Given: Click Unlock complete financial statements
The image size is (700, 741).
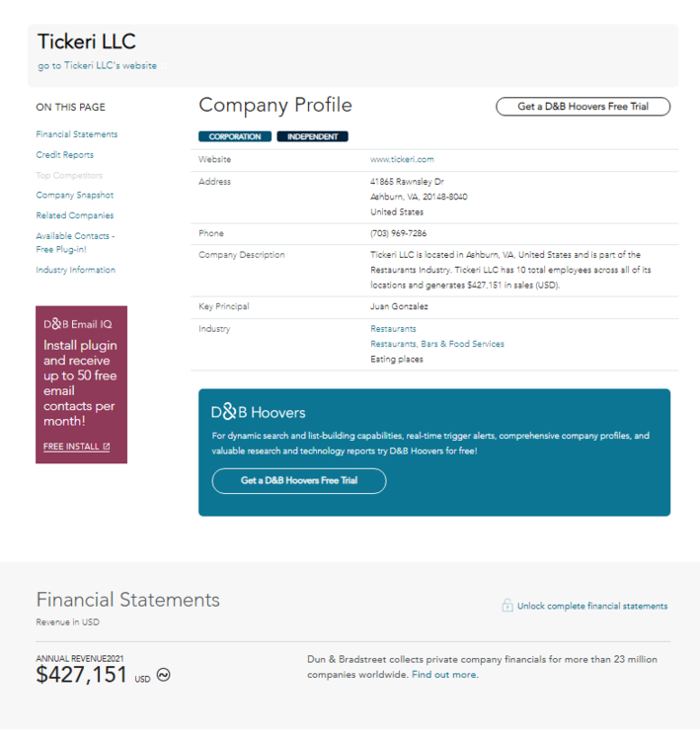Looking at the screenshot, I should [591, 607].
